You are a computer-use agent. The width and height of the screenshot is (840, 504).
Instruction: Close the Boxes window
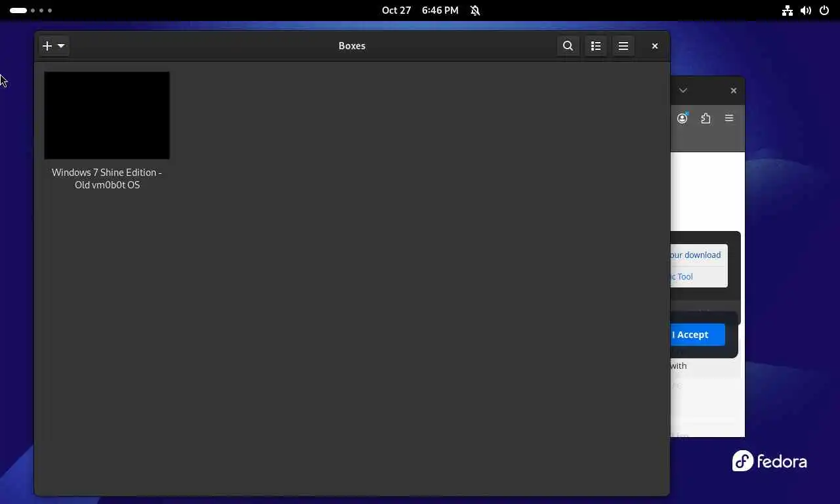(655, 46)
